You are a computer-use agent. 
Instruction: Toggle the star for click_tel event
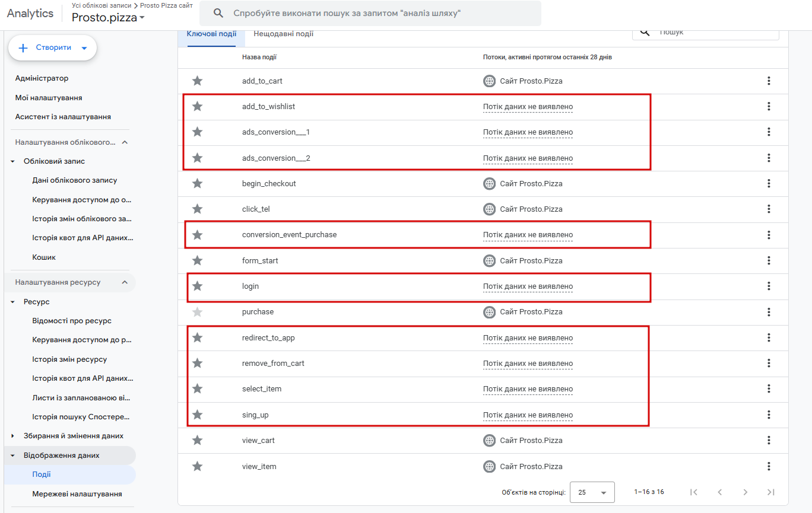pos(197,209)
